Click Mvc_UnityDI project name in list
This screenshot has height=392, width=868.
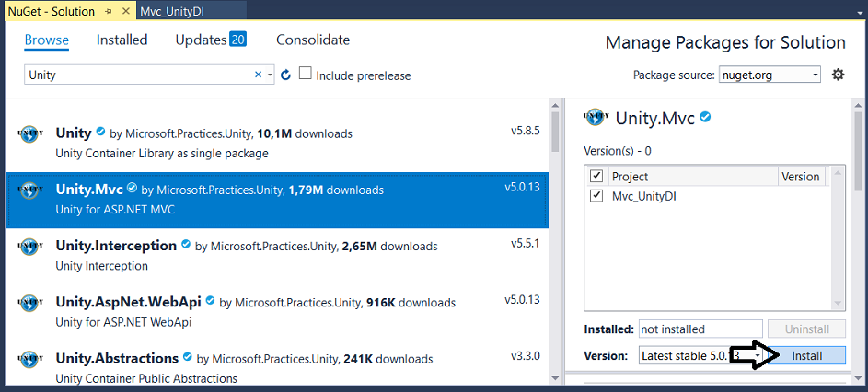pos(643,196)
